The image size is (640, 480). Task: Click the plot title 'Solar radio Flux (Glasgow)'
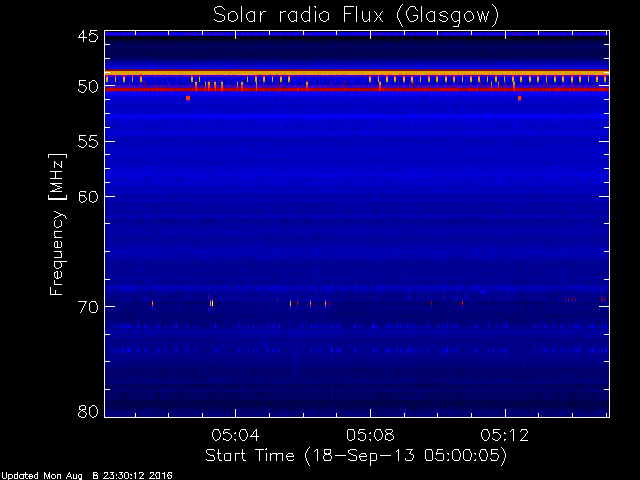(356, 16)
